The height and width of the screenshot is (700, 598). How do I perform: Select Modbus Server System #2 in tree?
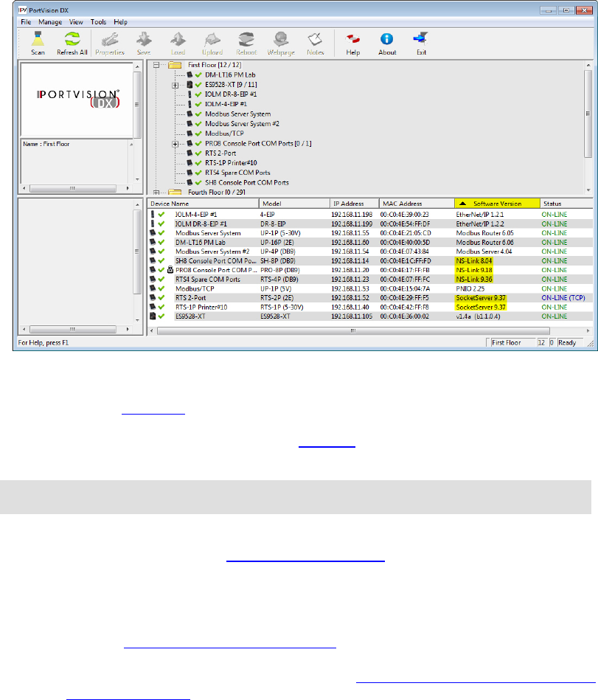pyautogui.click(x=242, y=124)
